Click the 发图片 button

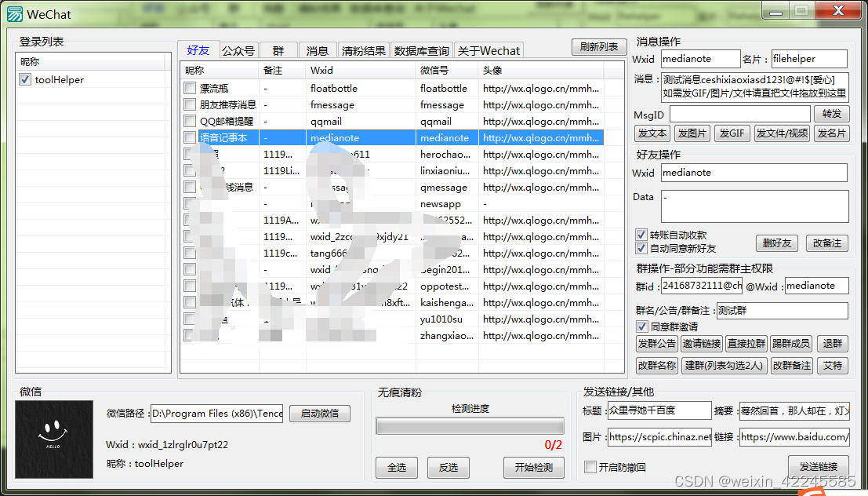(692, 133)
